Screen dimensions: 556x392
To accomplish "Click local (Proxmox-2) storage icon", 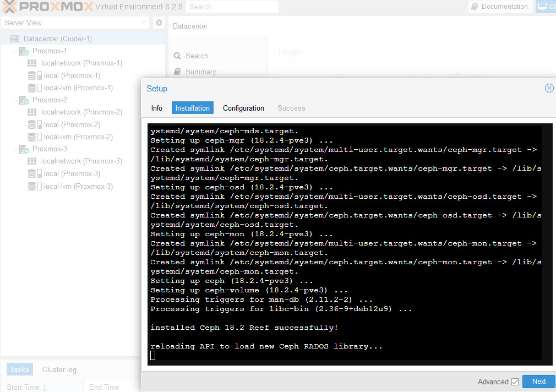I will (35, 124).
